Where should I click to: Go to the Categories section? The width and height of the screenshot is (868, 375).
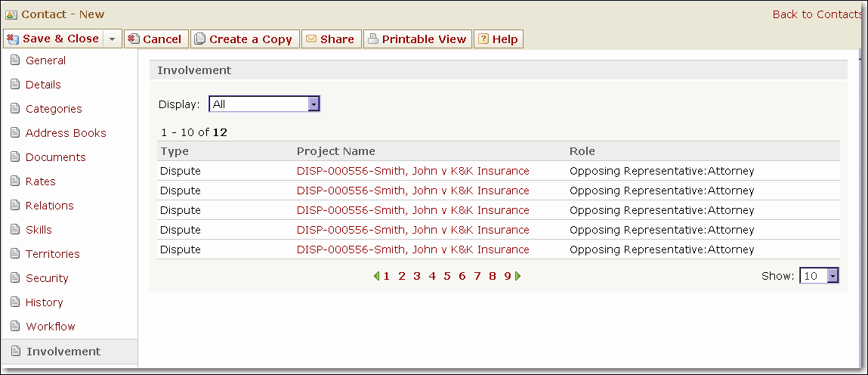[x=54, y=109]
